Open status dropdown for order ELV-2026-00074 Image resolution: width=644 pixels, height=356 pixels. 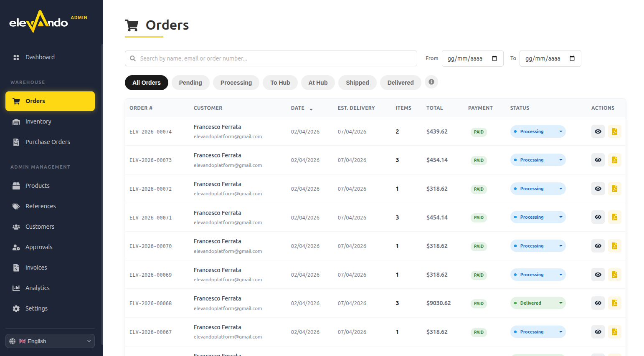(x=538, y=131)
